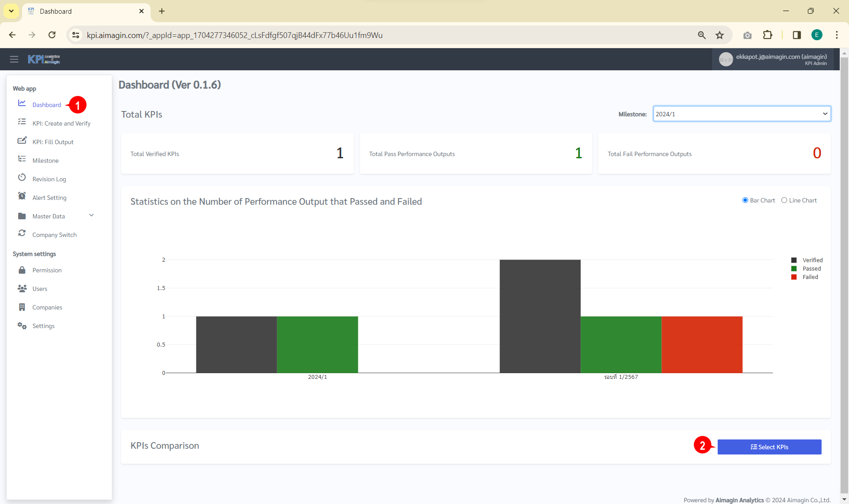Click the browser address bar URL

pyautogui.click(x=234, y=35)
